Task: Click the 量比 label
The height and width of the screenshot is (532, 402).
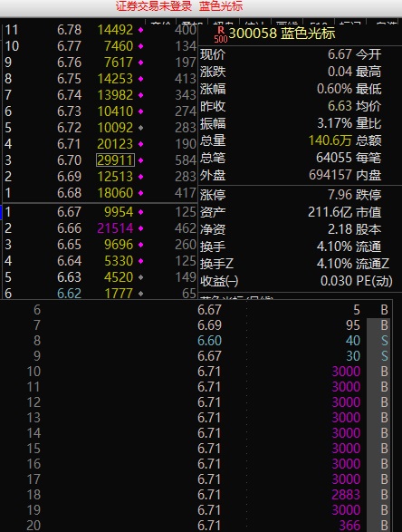Action: pos(368,123)
